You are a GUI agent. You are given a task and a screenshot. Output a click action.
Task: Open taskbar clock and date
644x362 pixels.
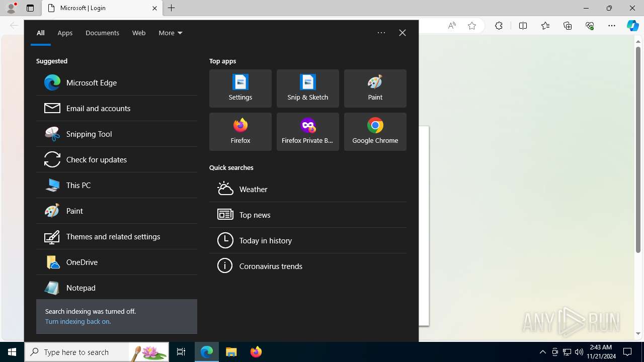[x=602, y=352]
